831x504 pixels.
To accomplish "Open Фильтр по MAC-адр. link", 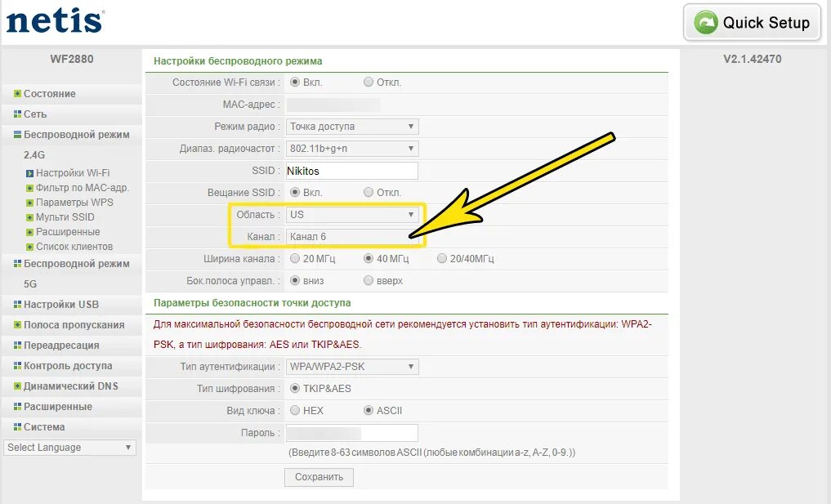I will point(83,188).
